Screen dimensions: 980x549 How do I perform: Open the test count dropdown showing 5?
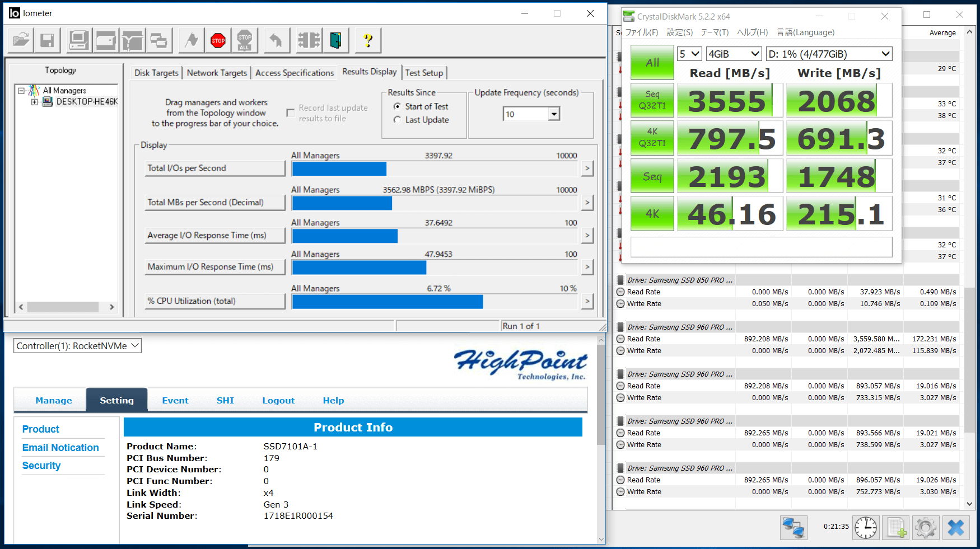coord(689,54)
